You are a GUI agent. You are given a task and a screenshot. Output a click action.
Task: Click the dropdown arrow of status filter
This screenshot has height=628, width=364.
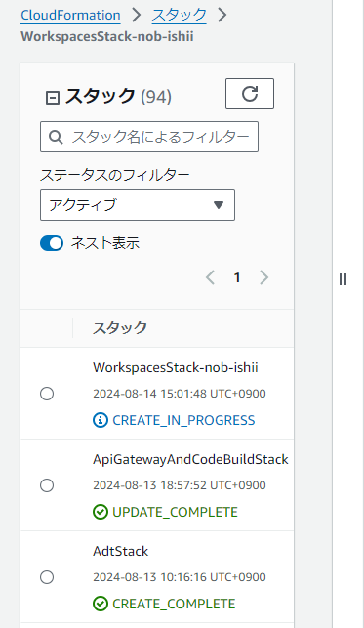pos(218,205)
